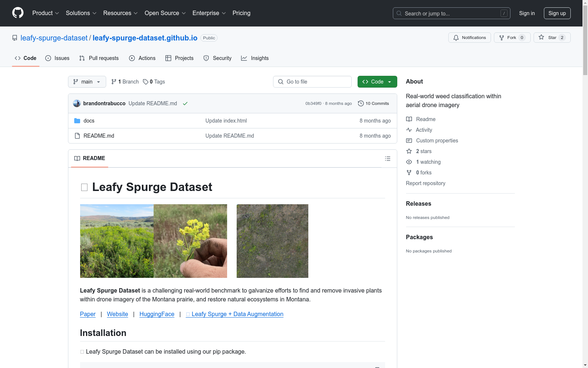588x368 pixels.
Task: Click the Notifications button
Action: pyautogui.click(x=470, y=38)
